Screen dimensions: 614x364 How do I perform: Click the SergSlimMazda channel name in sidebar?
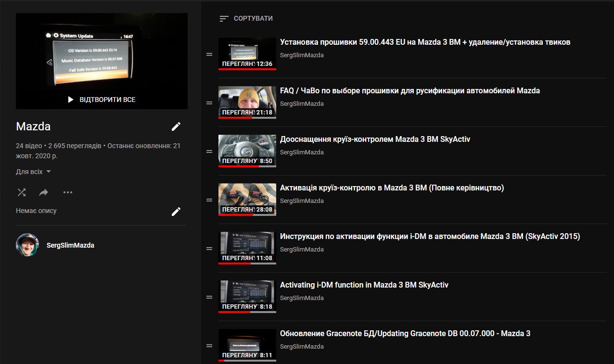[70, 245]
